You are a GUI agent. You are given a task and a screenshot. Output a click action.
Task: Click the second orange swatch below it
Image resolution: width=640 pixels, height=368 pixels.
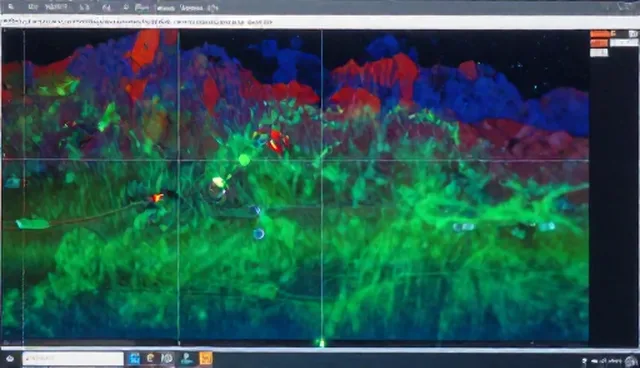[x=599, y=43]
